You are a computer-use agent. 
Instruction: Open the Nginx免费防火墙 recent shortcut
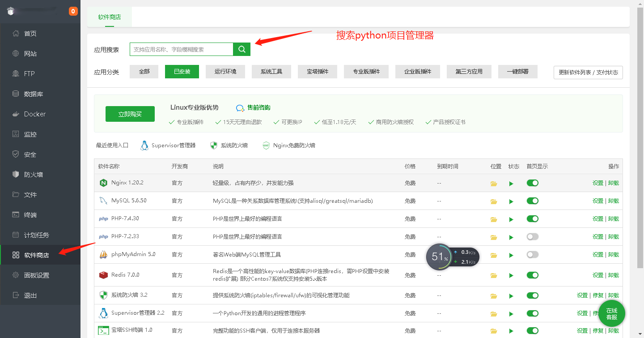[288, 145]
